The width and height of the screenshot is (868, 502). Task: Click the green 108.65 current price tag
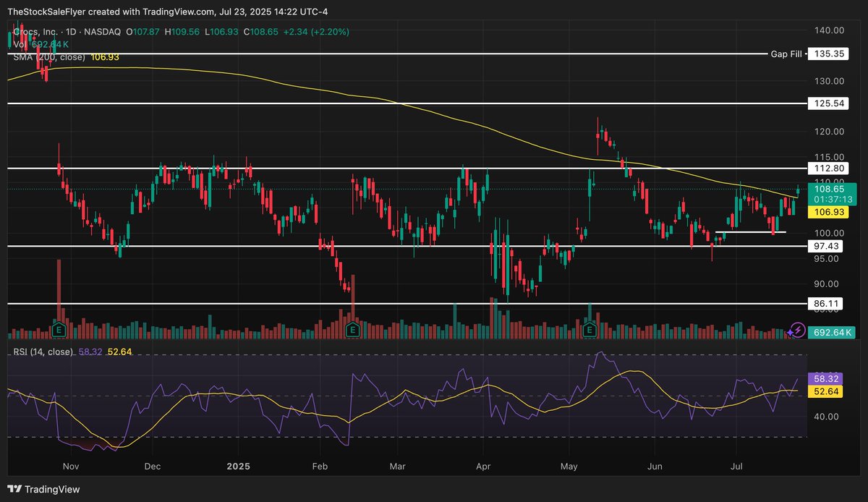point(828,188)
